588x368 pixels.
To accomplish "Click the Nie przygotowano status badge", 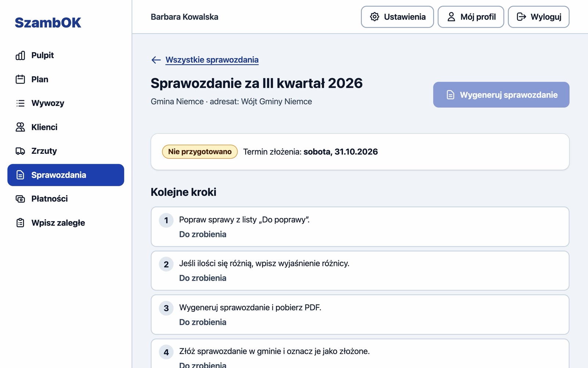I will pos(200,152).
